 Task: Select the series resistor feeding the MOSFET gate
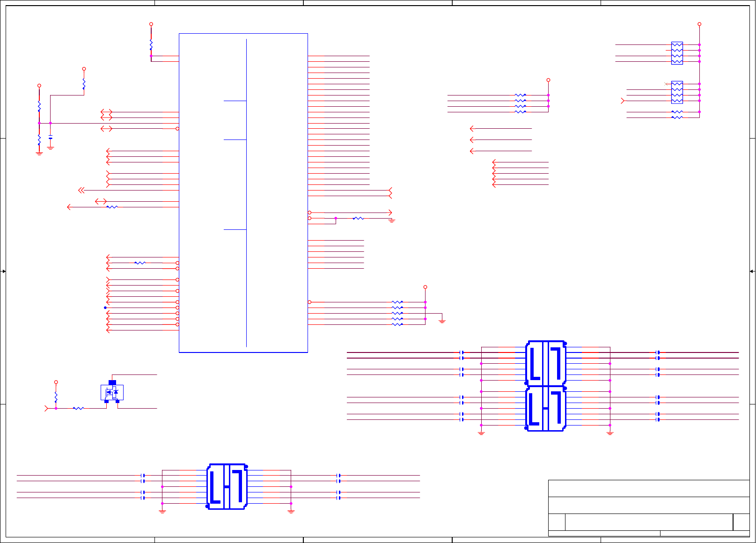[78, 409]
